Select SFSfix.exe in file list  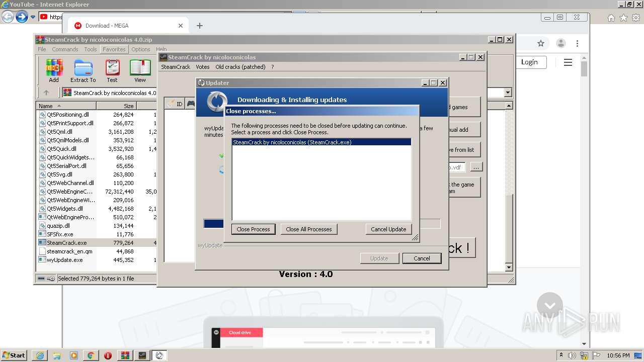tap(60, 234)
